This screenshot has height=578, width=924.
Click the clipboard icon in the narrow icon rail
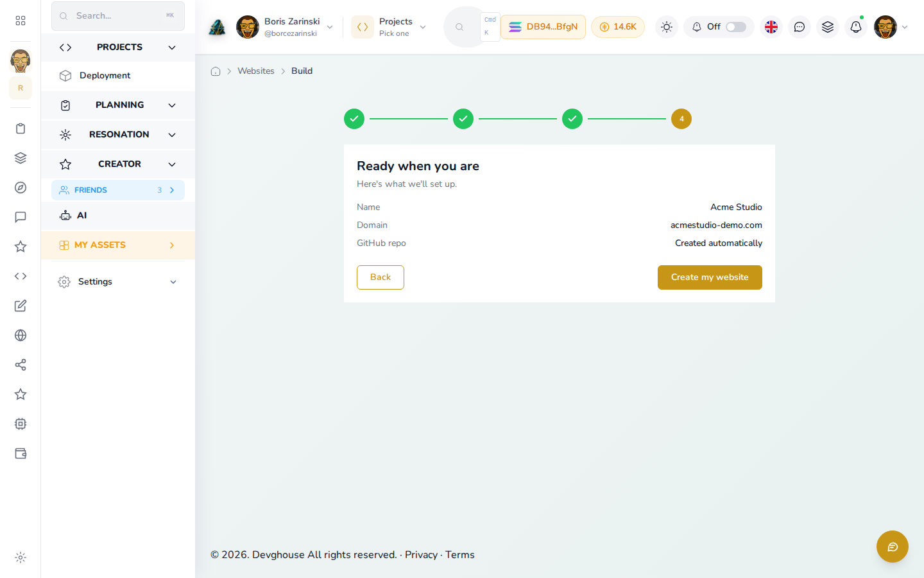tap(21, 128)
